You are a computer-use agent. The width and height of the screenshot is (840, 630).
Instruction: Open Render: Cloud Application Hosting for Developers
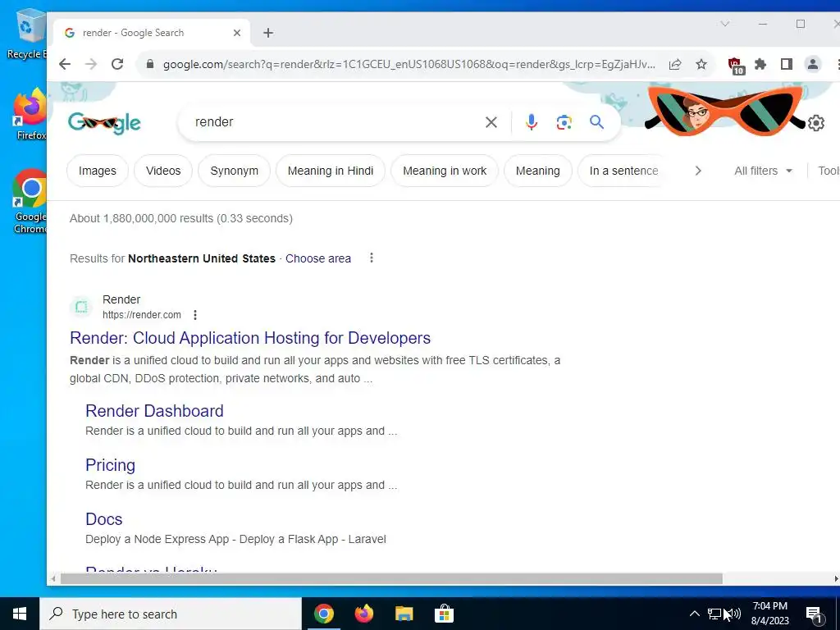250,338
